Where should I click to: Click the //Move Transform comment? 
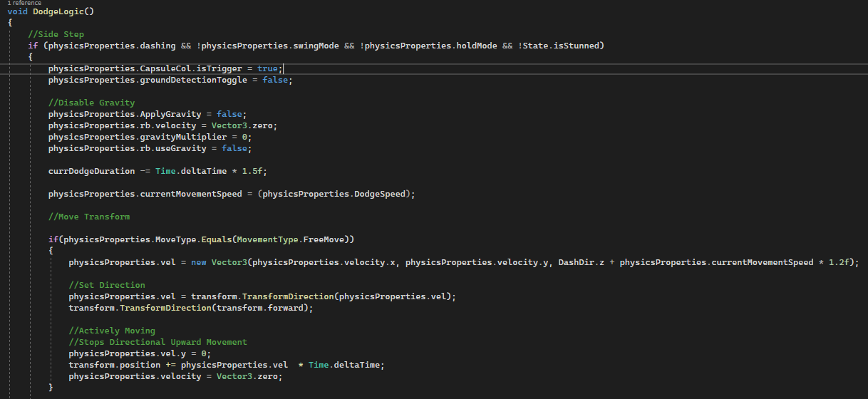(x=89, y=217)
